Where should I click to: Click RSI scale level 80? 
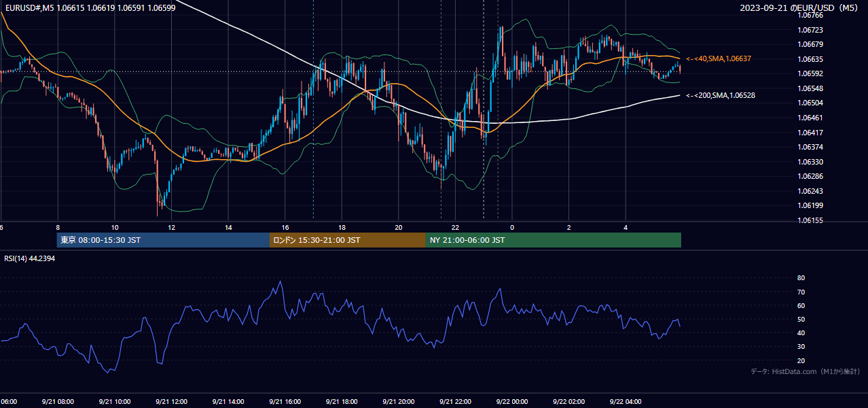(801, 278)
